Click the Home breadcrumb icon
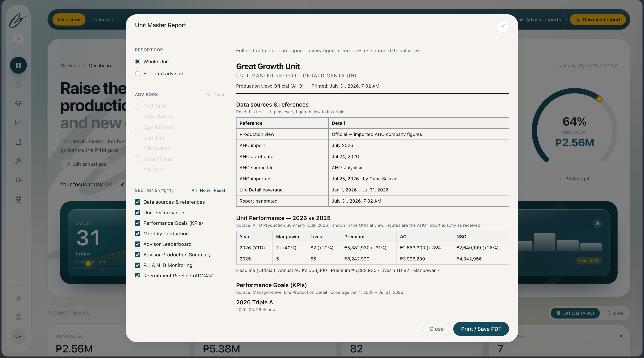This screenshot has height=358, width=644. [x=62, y=65]
